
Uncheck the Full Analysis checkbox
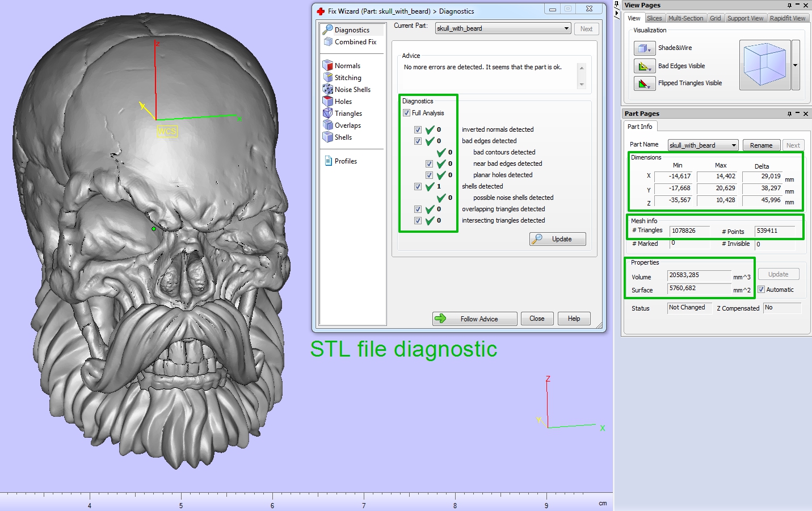point(406,113)
